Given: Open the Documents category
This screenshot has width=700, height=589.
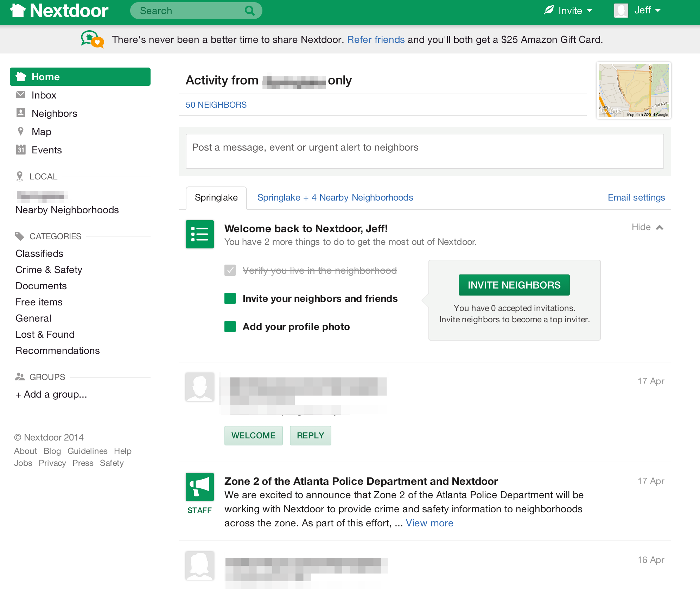Looking at the screenshot, I should click(x=41, y=286).
